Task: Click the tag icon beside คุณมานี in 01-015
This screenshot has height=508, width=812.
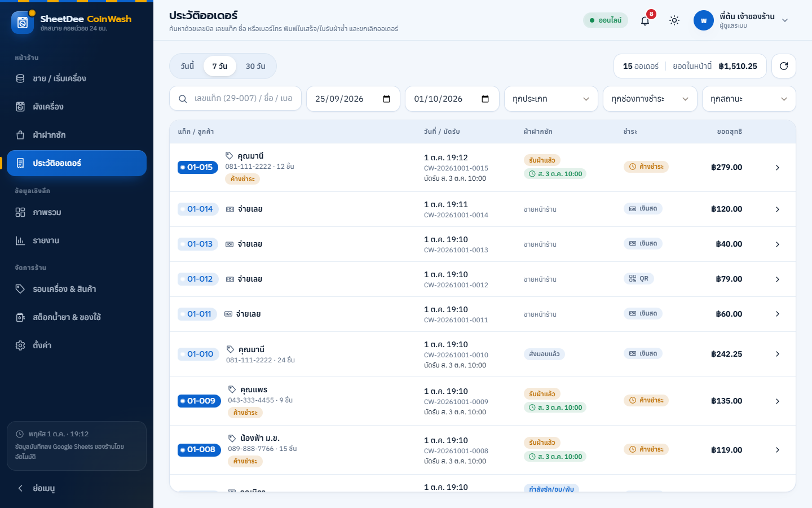Action: point(230,156)
